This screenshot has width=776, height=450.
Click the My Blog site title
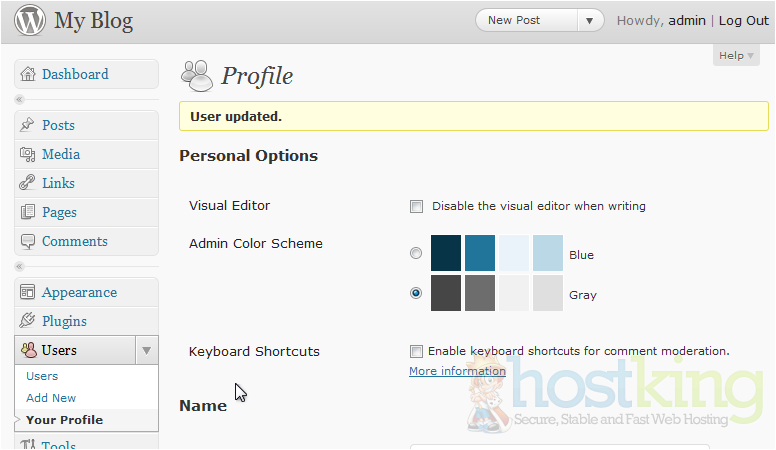[93, 21]
